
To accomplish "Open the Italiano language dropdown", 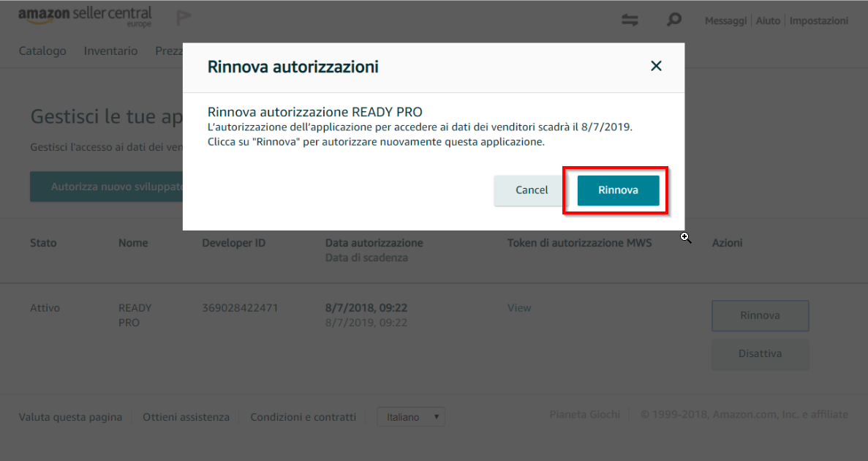I will pos(411,417).
